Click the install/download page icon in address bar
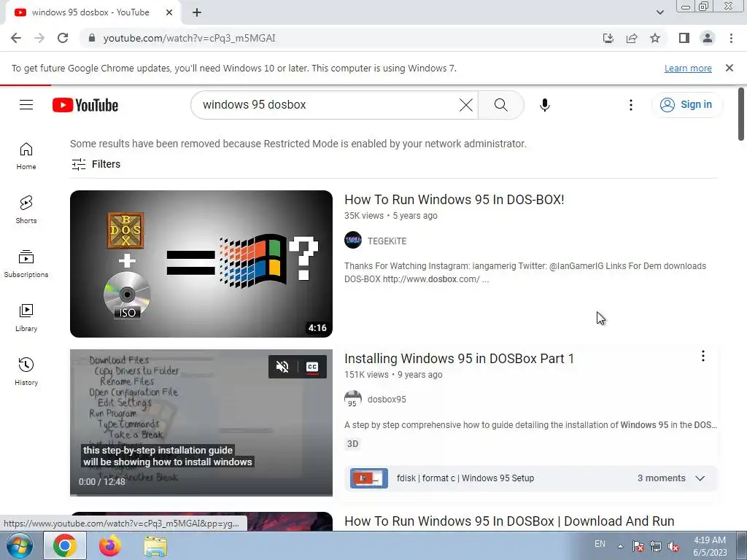747x560 pixels. [x=608, y=38]
